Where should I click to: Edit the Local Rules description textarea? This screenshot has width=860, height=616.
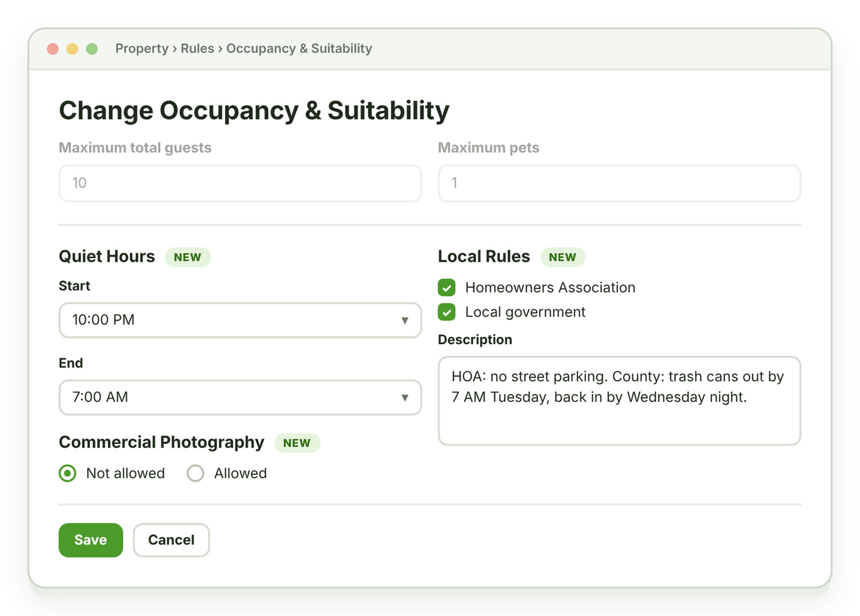(x=619, y=401)
